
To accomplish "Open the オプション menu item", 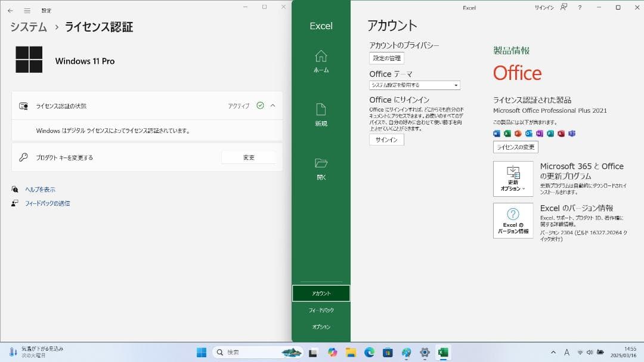I will (321, 326).
